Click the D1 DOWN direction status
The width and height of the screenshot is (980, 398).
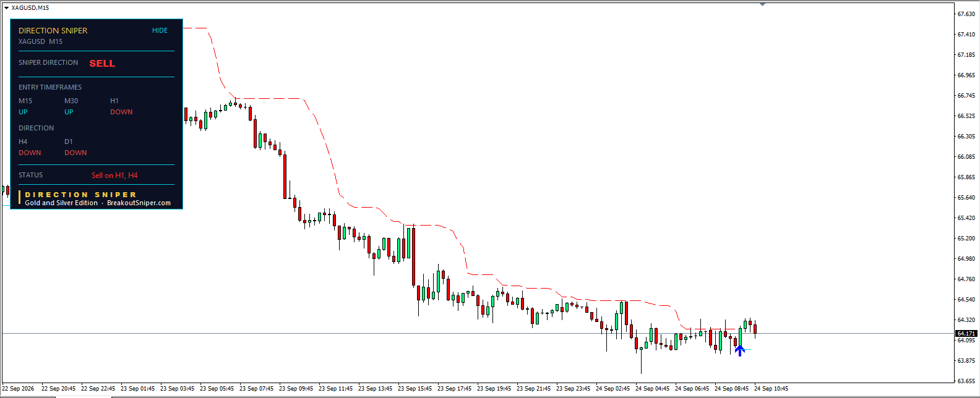click(x=75, y=153)
